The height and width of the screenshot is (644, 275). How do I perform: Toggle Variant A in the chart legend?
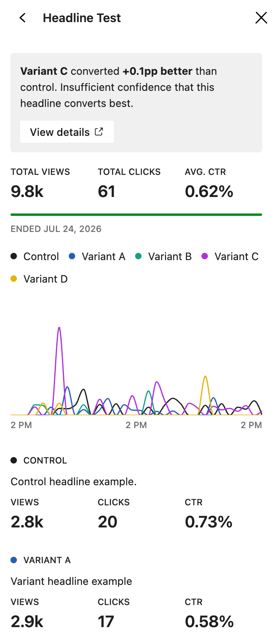(x=97, y=256)
